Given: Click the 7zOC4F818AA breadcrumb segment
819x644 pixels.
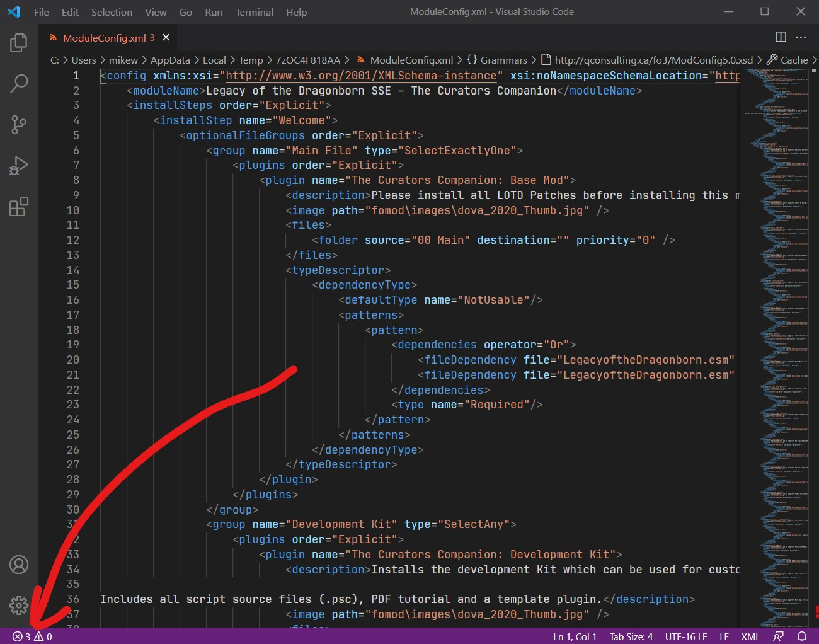Looking at the screenshot, I should (x=308, y=60).
